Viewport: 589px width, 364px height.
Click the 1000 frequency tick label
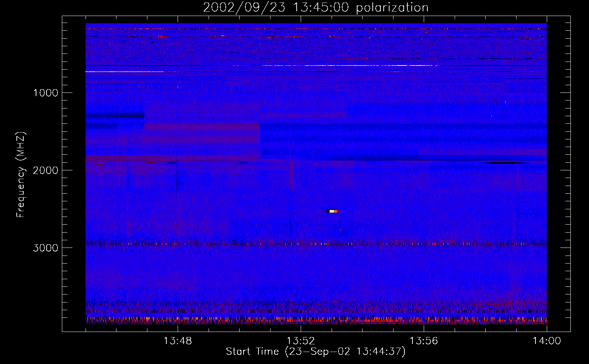coord(46,93)
